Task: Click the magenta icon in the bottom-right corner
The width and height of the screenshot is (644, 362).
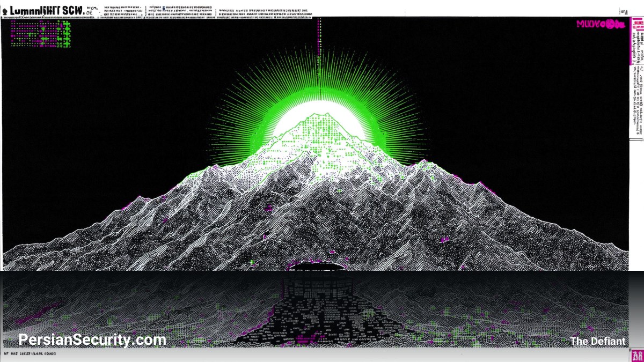Action: coord(637,354)
